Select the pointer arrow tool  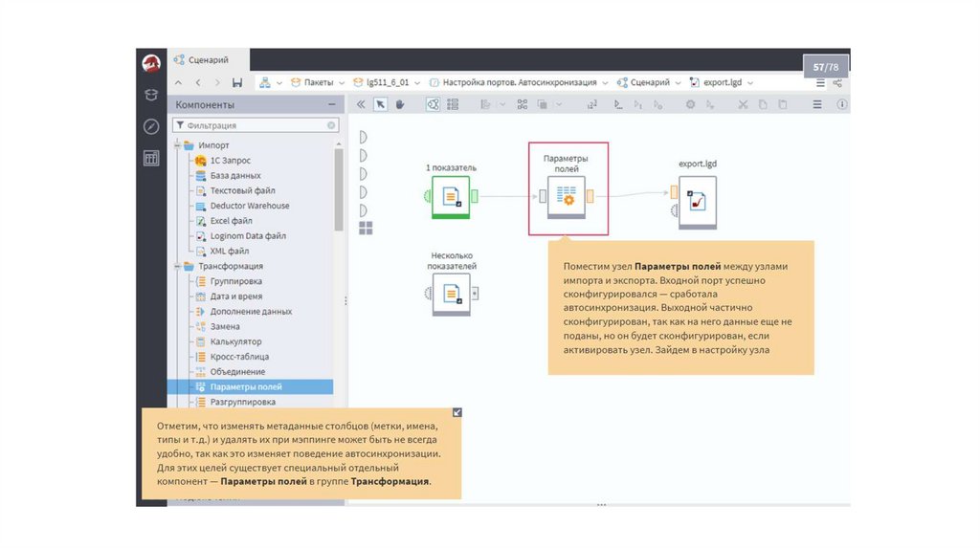380,104
